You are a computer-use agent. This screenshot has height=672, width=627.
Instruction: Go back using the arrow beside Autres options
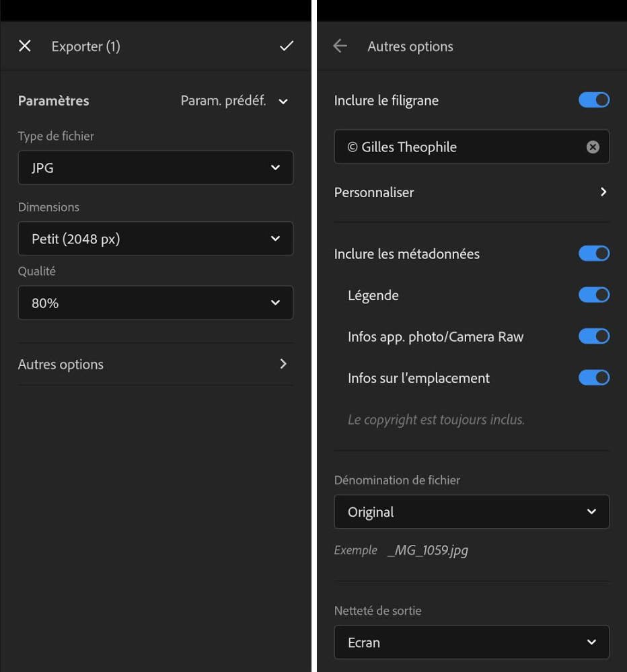[x=340, y=46]
